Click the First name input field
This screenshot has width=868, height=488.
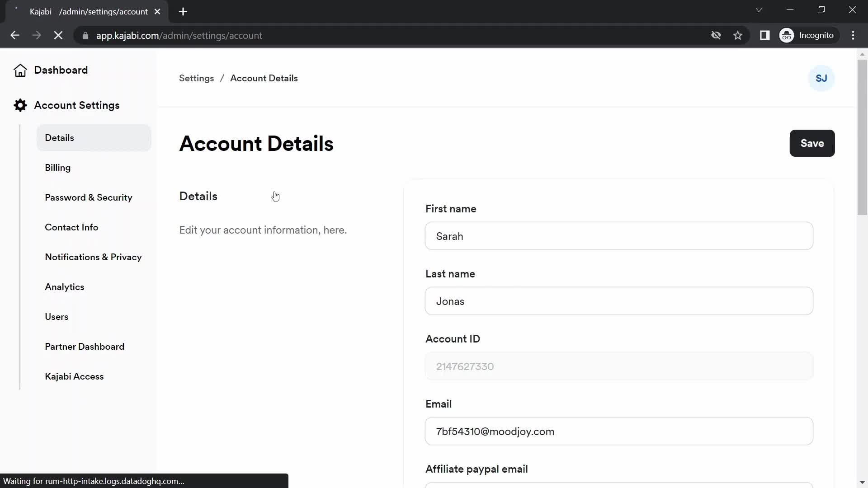pyautogui.click(x=619, y=236)
